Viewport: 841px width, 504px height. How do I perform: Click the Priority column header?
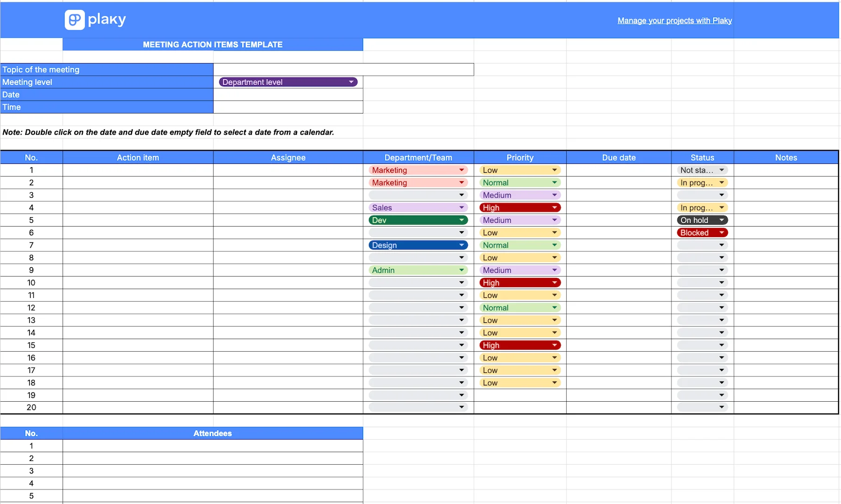[520, 157]
